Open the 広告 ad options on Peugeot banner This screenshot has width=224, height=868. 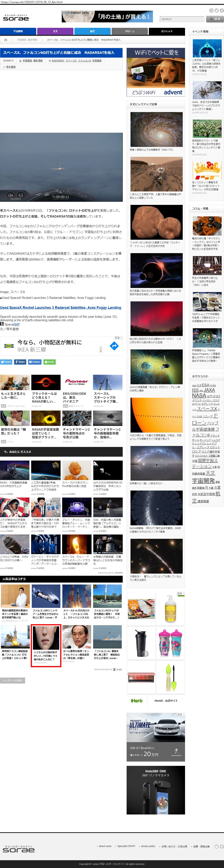pos(181,714)
